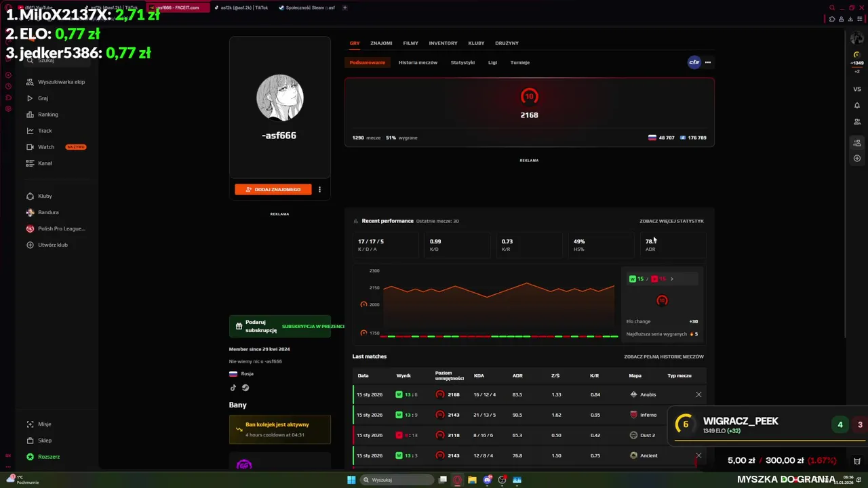The image size is (868, 488).
Task: Select the Historia meczów sub-tab
Action: 418,62
